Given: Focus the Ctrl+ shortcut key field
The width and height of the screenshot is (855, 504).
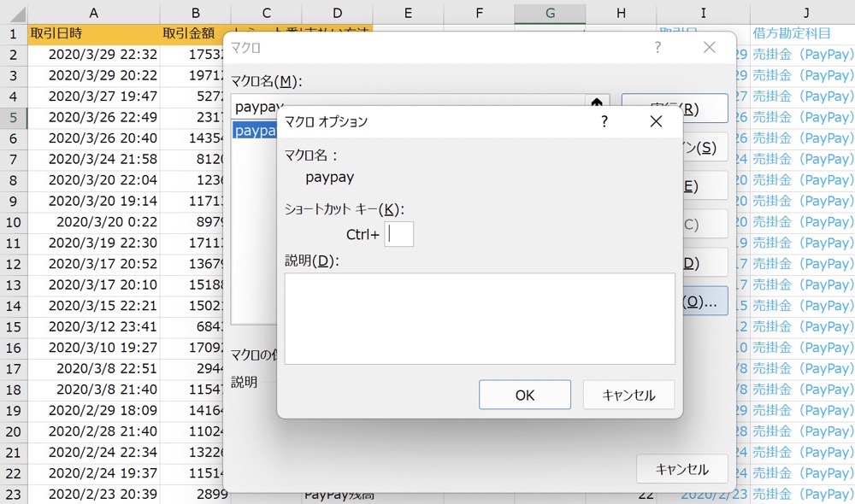Looking at the screenshot, I should pos(398,234).
